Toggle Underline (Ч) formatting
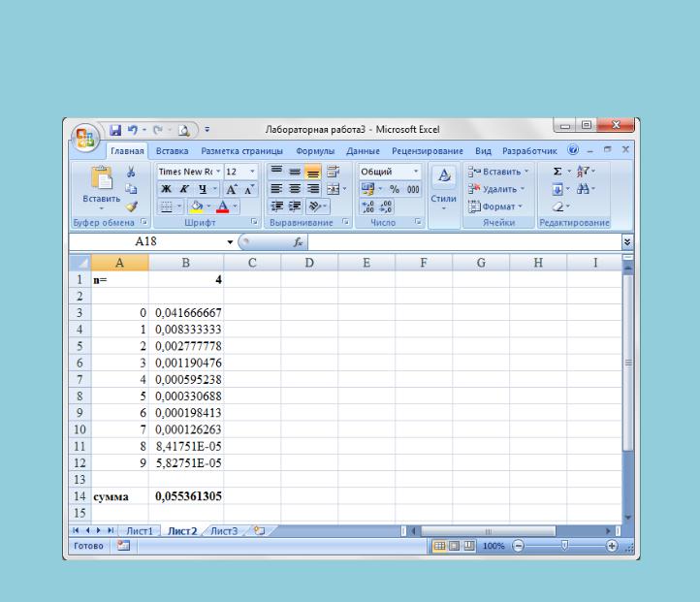This screenshot has width=700, height=602. tap(203, 189)
